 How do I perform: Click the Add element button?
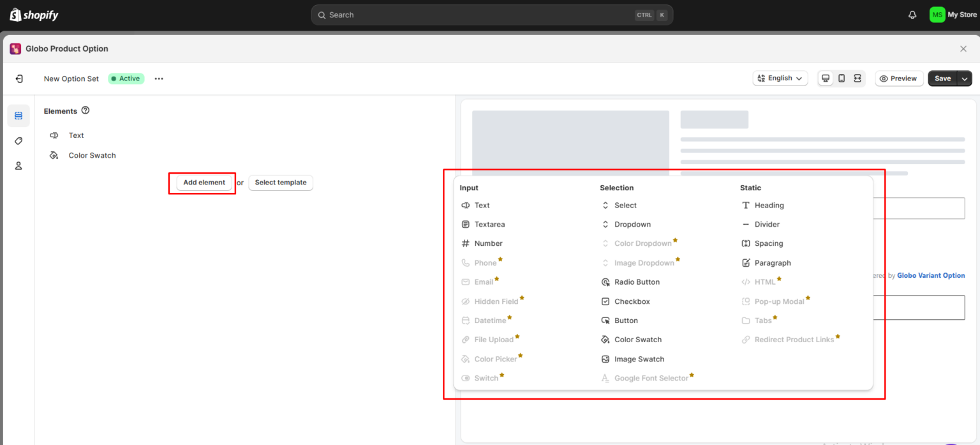pos(203,183)
